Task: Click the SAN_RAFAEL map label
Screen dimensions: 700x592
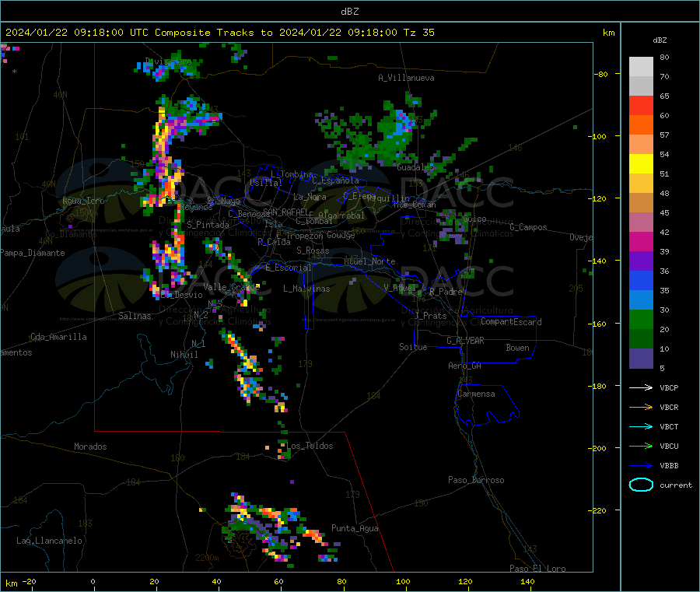Action: tap(285, 212)
